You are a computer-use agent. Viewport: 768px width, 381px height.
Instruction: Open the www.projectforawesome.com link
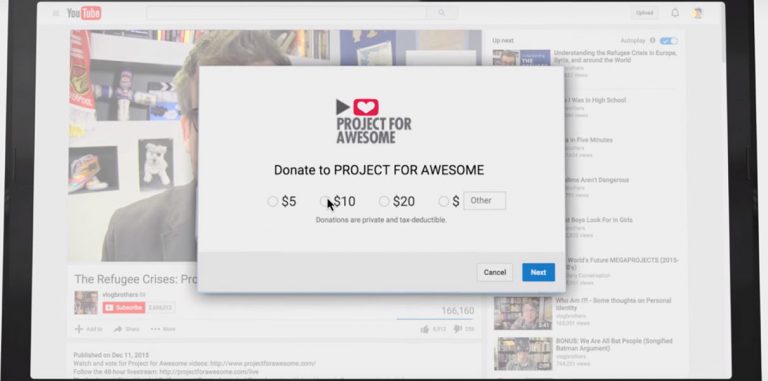point(263,364)
